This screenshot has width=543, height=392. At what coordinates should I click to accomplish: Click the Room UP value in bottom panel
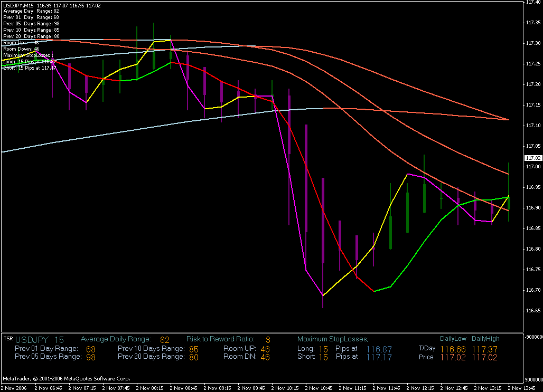coord(265,349)
